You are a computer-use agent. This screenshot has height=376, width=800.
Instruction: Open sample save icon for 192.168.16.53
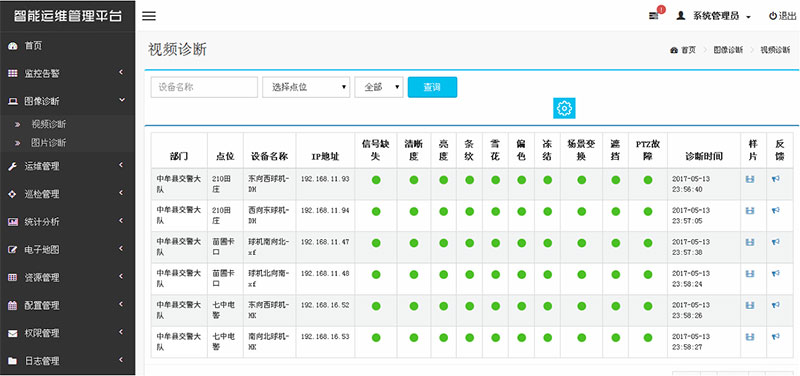pyautogui.click(x=749, y=337)
